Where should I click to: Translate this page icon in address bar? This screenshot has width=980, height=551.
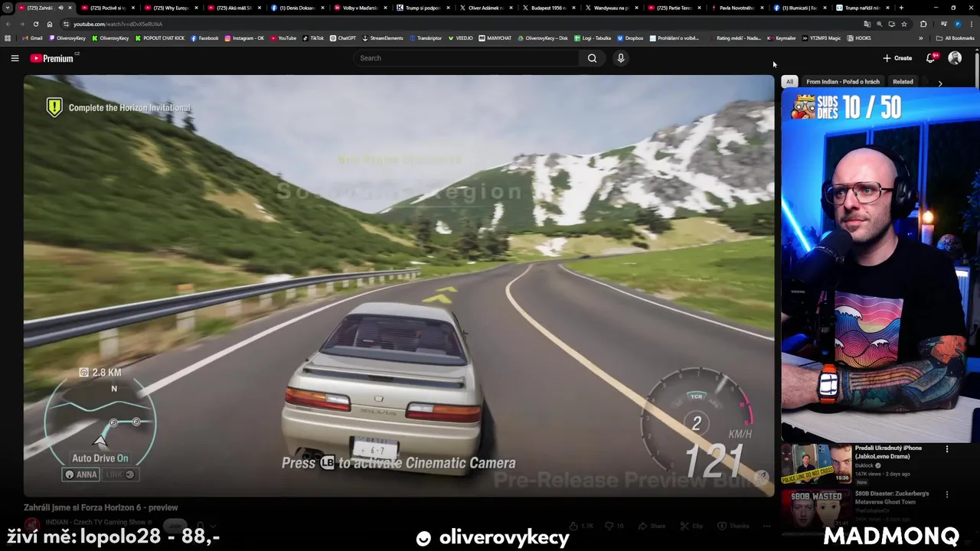[x=867, y=24]
